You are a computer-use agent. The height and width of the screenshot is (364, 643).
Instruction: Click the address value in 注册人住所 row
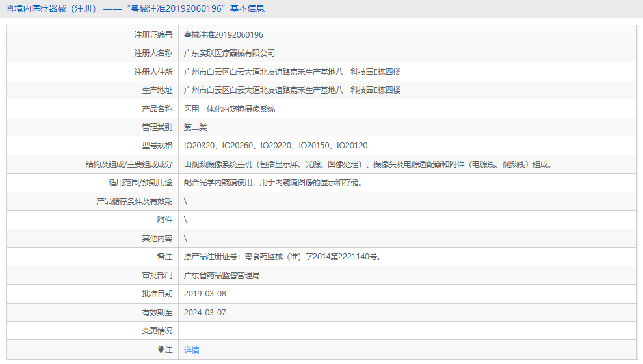click(x=292, y=71)
